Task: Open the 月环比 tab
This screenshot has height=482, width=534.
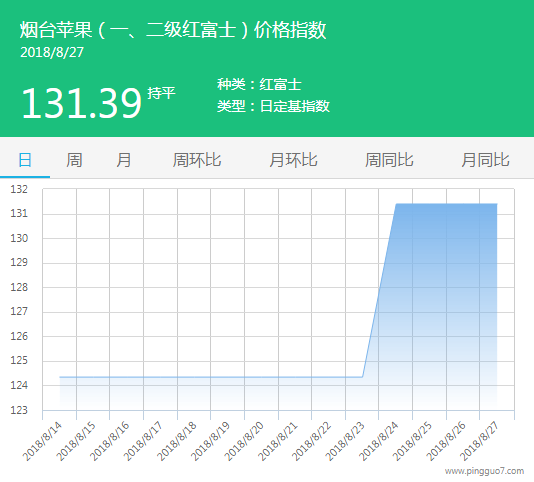Action: coord(293,160)
